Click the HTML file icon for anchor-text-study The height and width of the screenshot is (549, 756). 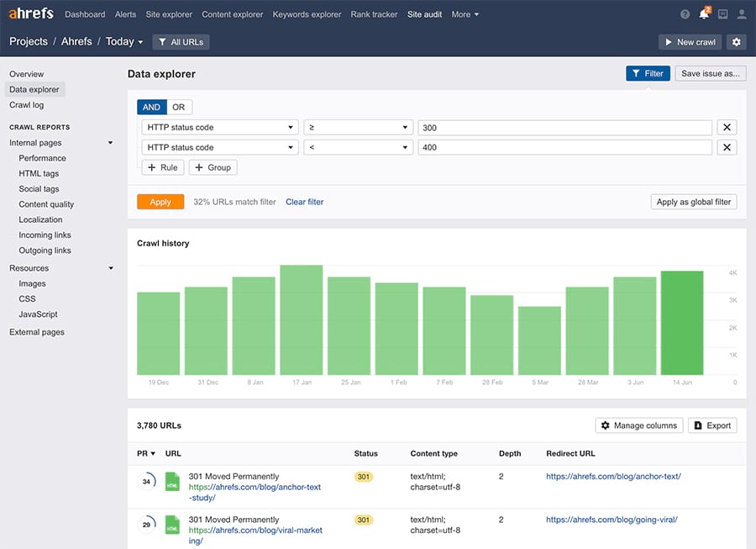(172, 482)
